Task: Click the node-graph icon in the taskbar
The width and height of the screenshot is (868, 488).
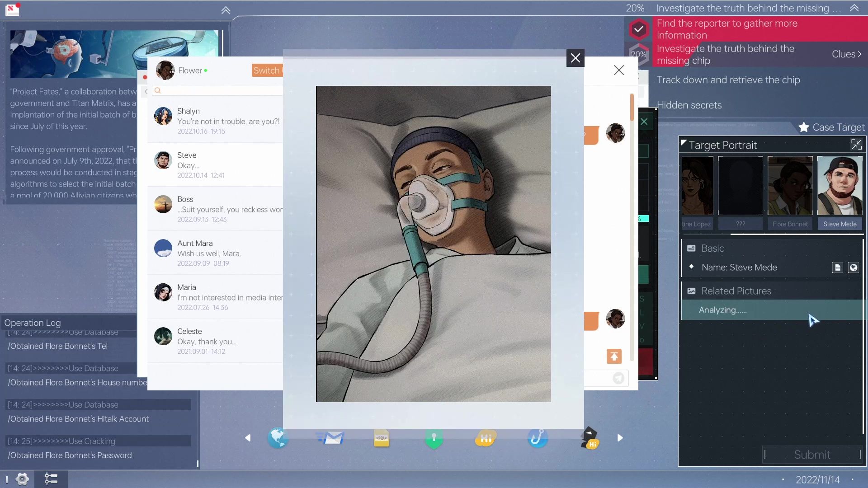Action: click(x=52, y=479)
